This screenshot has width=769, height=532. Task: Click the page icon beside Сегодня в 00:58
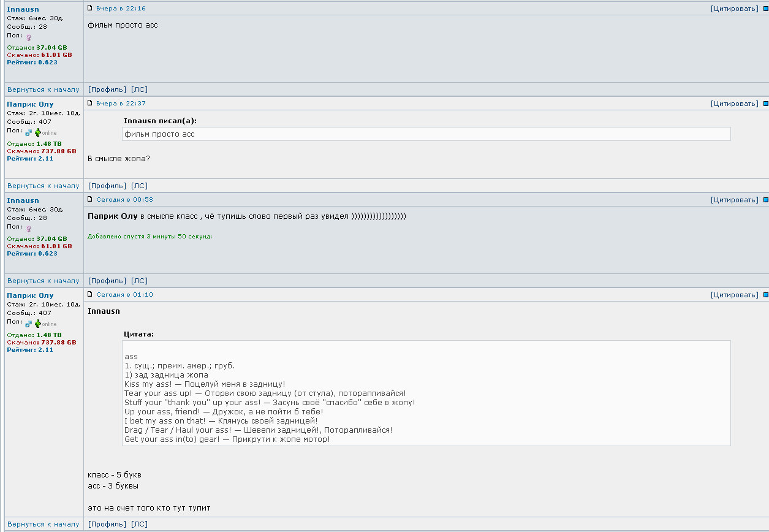[90, 199]
